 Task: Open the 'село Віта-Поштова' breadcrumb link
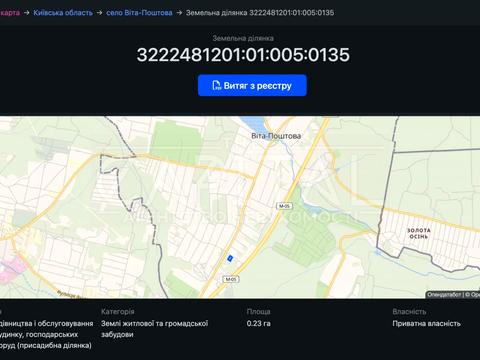pos(139,13)
